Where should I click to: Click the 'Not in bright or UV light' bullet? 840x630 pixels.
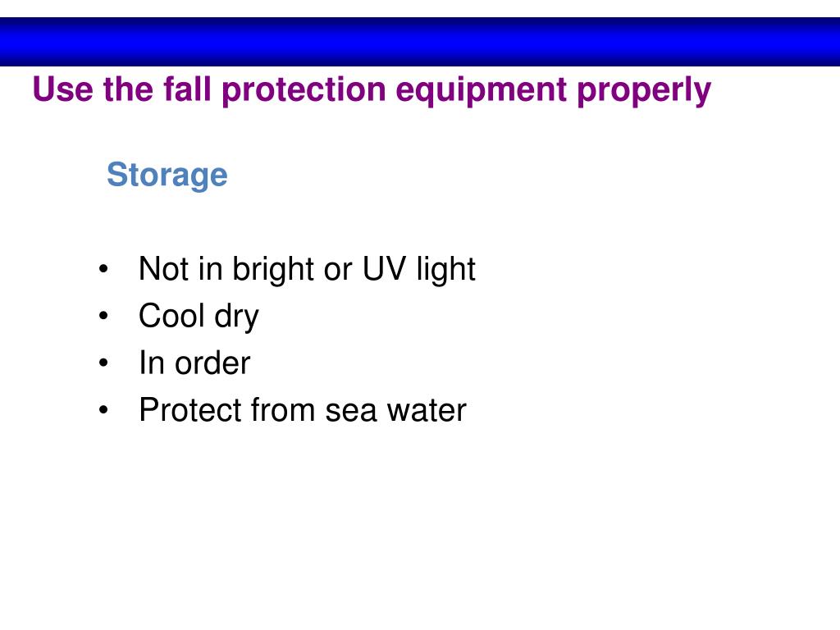coord(307,269)
